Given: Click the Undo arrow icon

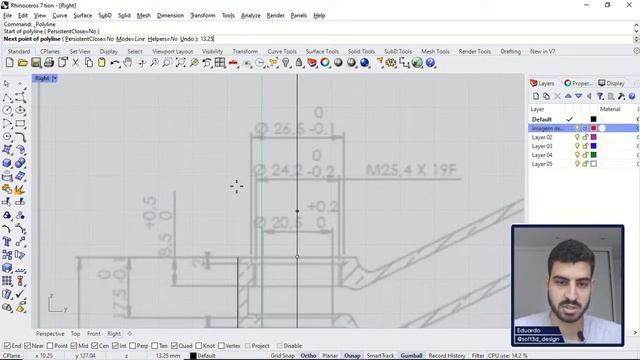Looking at the screenshot, I should coord(115,63).
